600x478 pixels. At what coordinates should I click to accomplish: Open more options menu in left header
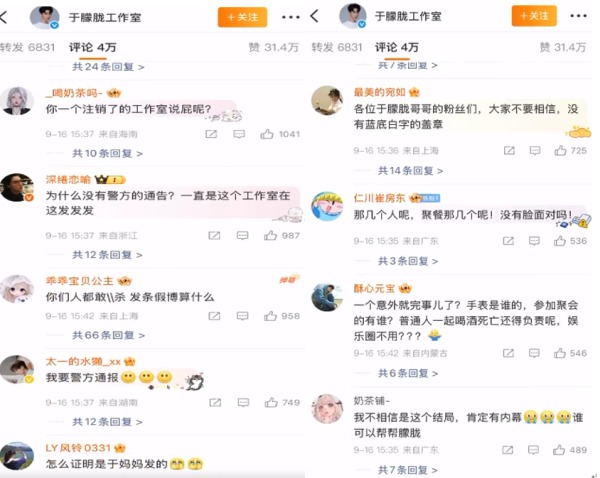click(290, 17)
